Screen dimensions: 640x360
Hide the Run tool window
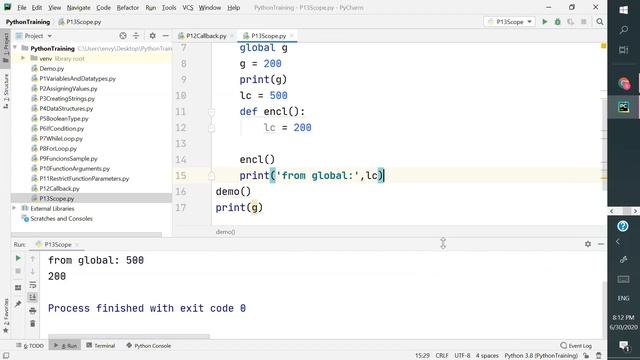point(601,244)
